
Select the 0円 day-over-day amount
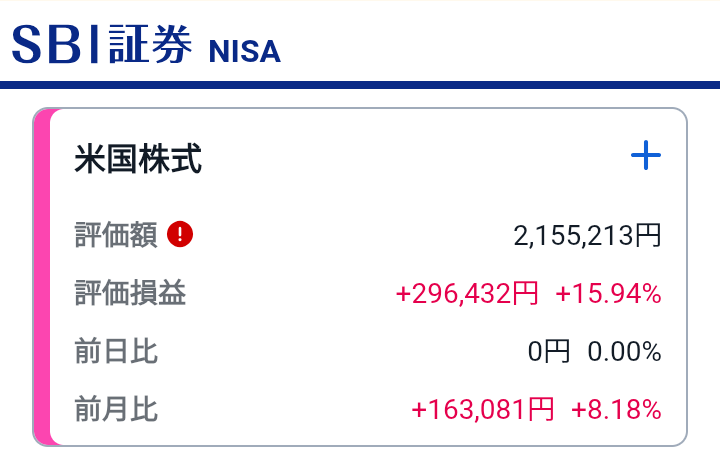[549, 352]
